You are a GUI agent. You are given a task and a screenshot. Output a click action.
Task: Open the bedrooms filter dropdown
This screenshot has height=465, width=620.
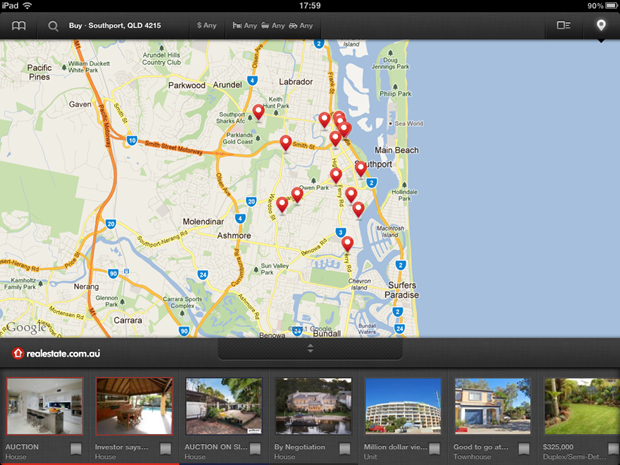(x=243, y=25)
